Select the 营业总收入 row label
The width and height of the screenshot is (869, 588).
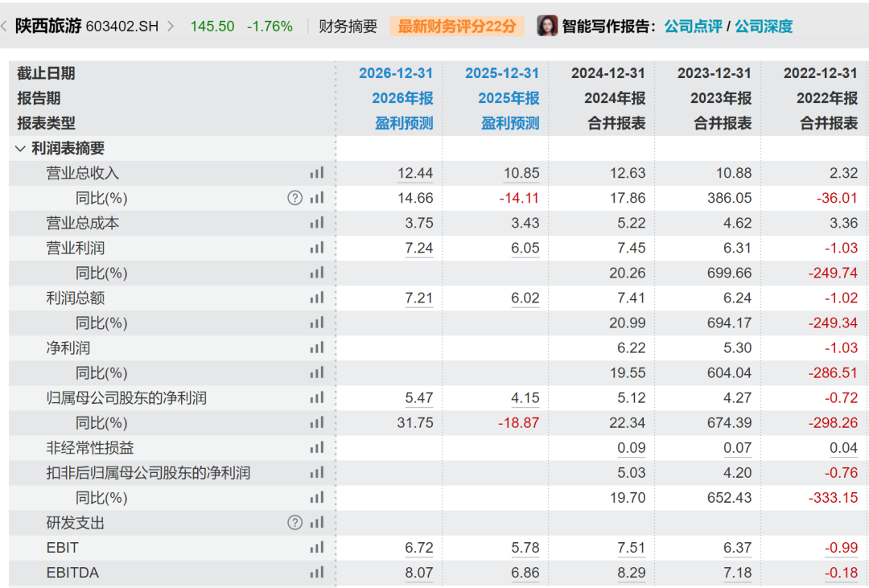pos(83,173)
